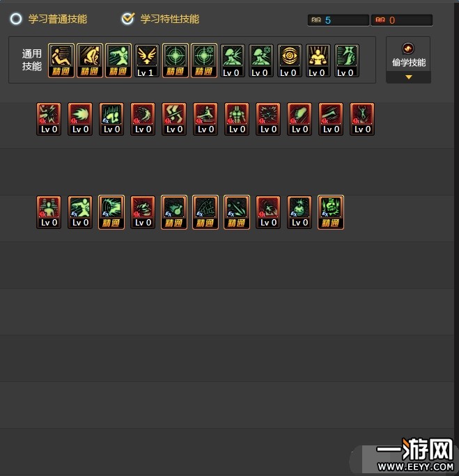Screen dimensions: 459x476
Task: Click the SP points field showing 5
Action: pyautogui.click(x=339, y=20)
